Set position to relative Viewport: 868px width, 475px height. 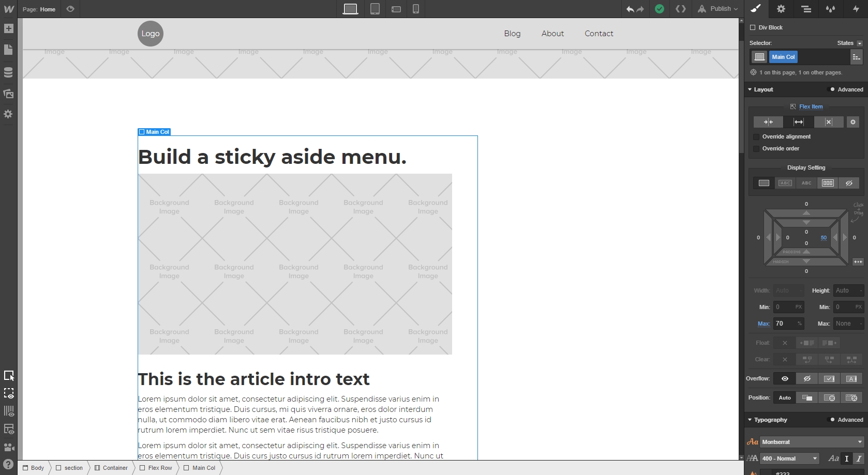coord(807,397)
